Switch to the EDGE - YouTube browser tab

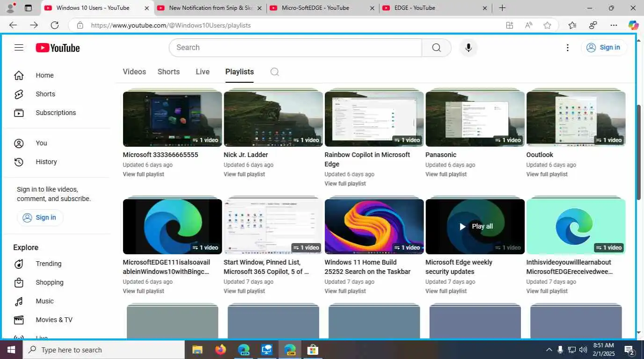click(x=435, y=8)
